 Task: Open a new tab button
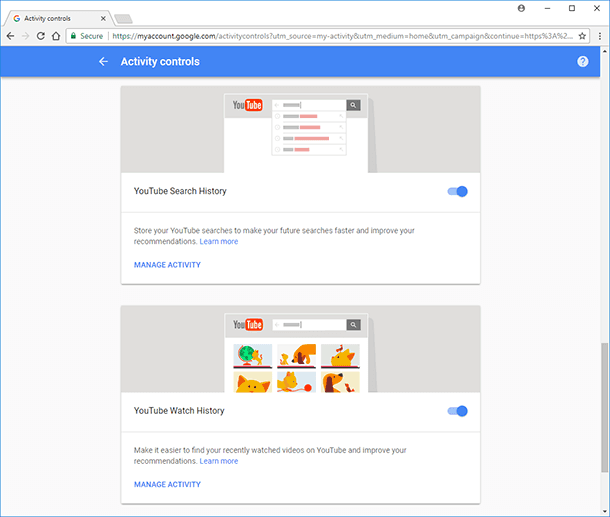(123, 19)
